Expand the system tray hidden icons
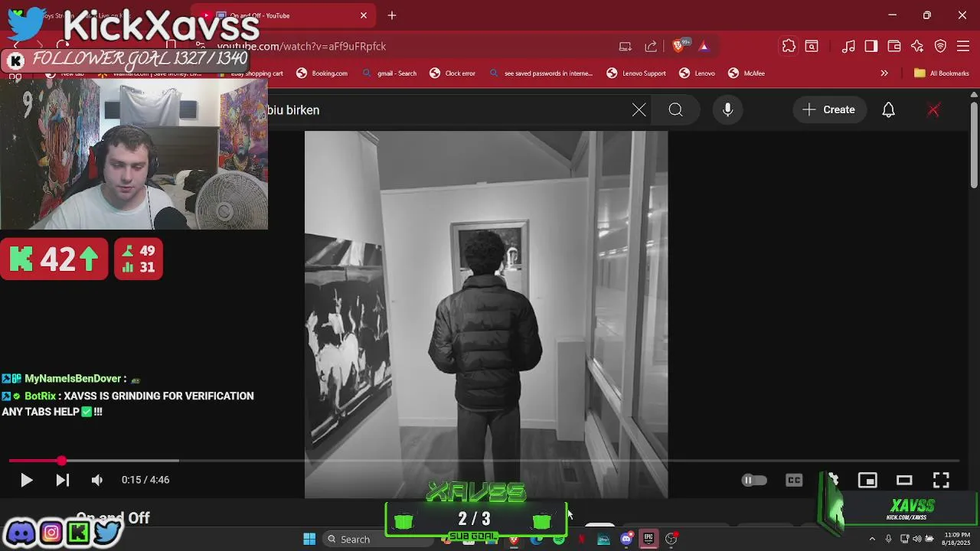 (872, 540)
